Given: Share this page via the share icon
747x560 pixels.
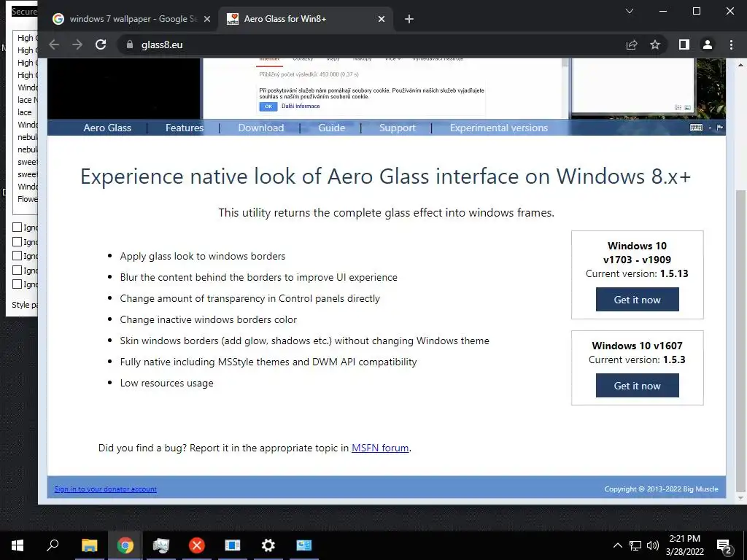Looking at the screenshot, I should (x=632, y=44).
